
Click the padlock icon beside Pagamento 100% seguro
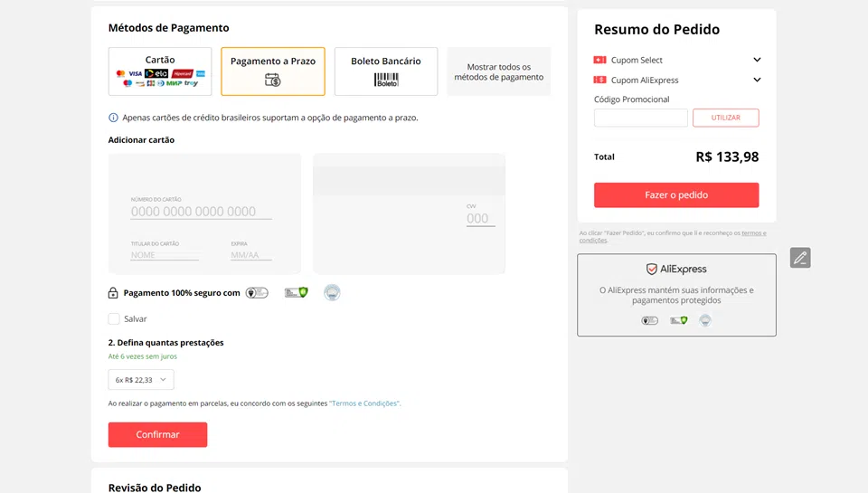(113, 292)
